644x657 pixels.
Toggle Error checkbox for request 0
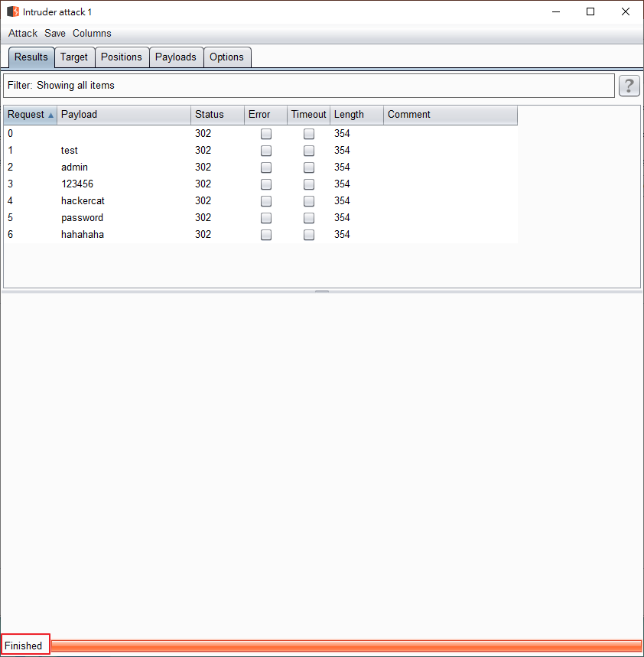tap(266, 134)
